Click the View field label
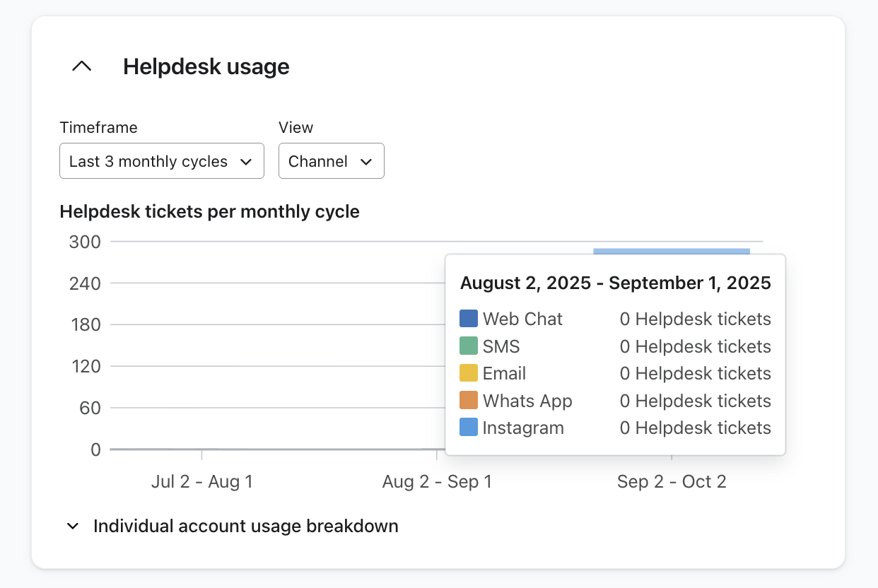 click(x=295, y=127)
